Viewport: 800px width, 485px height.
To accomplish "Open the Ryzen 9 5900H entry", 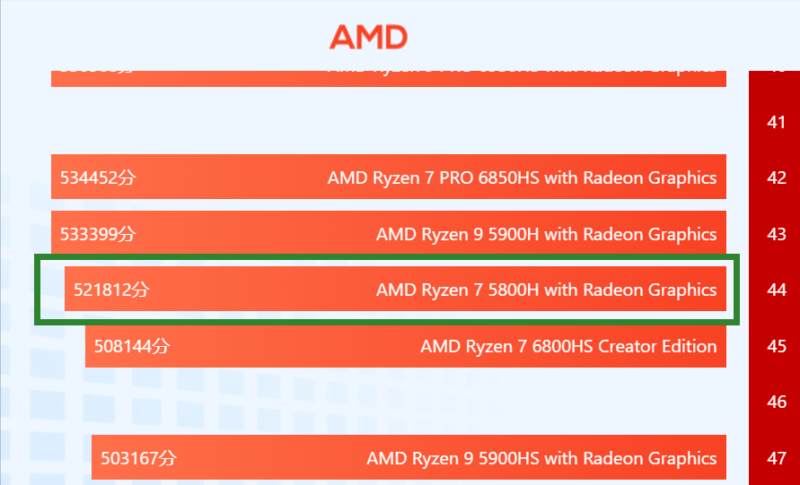I will click(x=546, y=234).
